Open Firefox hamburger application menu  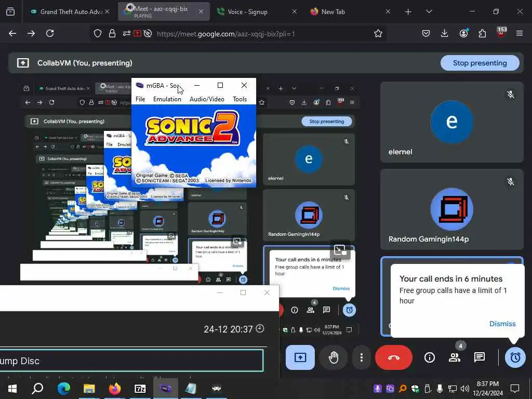tap(520, 33)
